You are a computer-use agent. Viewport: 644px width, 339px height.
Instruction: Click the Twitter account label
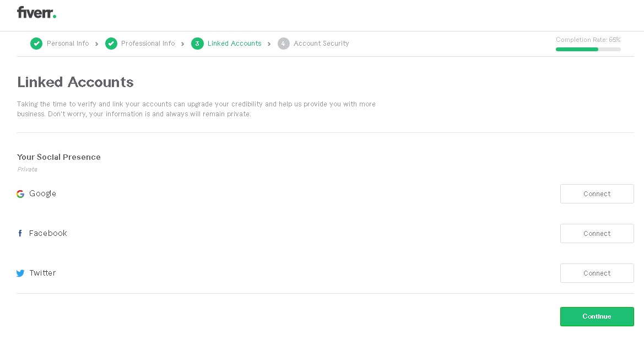(43, 273)
